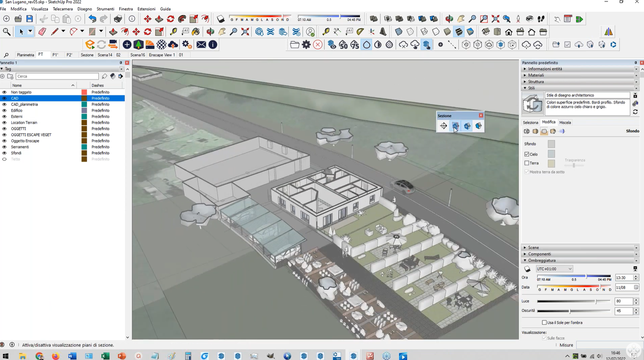Click the Seleziona style tab
Viewport: 644px width, 360px height.
click(x=530, y=123)
